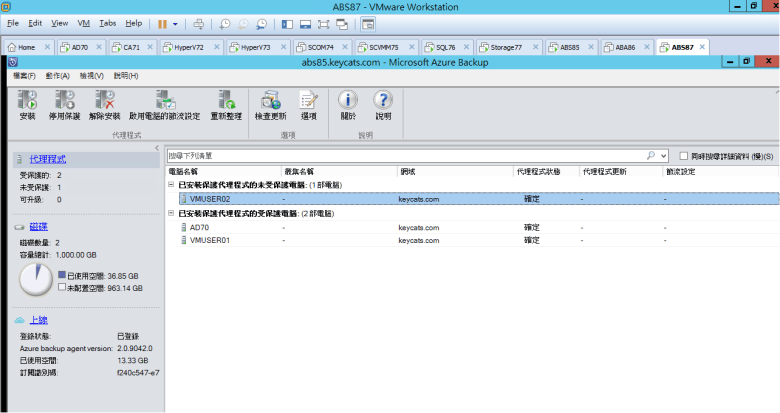Click the 關於 (About) info icon

tap(348, 100)
